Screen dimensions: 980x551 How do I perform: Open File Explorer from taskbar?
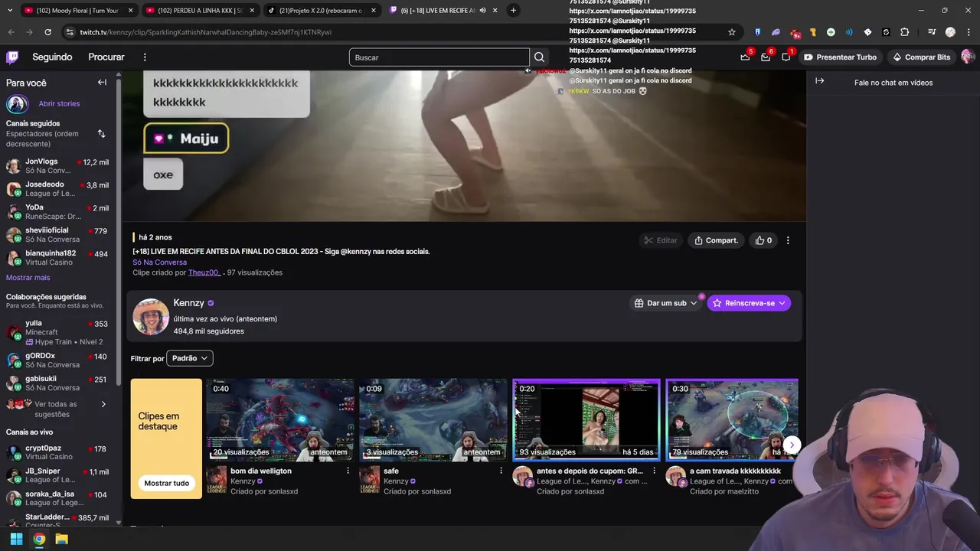point(62,540)
